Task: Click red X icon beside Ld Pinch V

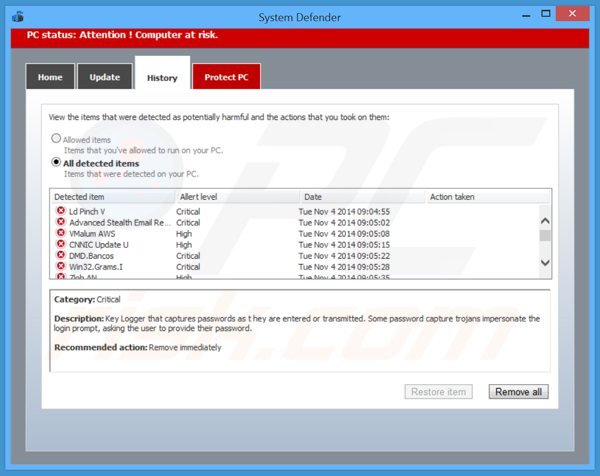Action: pos(60,210)
